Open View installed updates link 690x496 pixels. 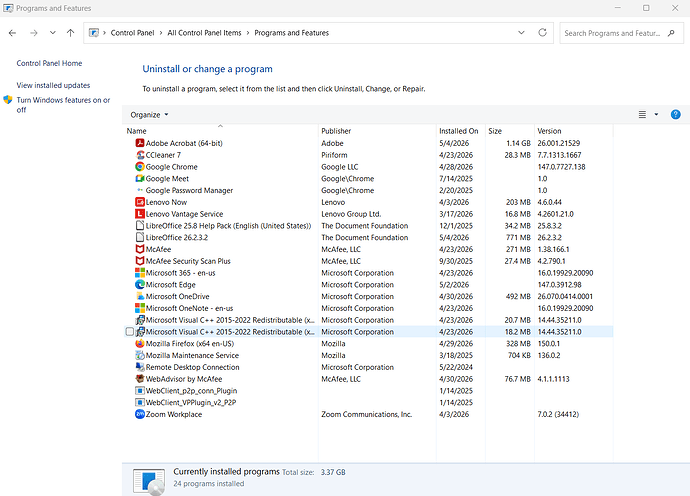53,85
